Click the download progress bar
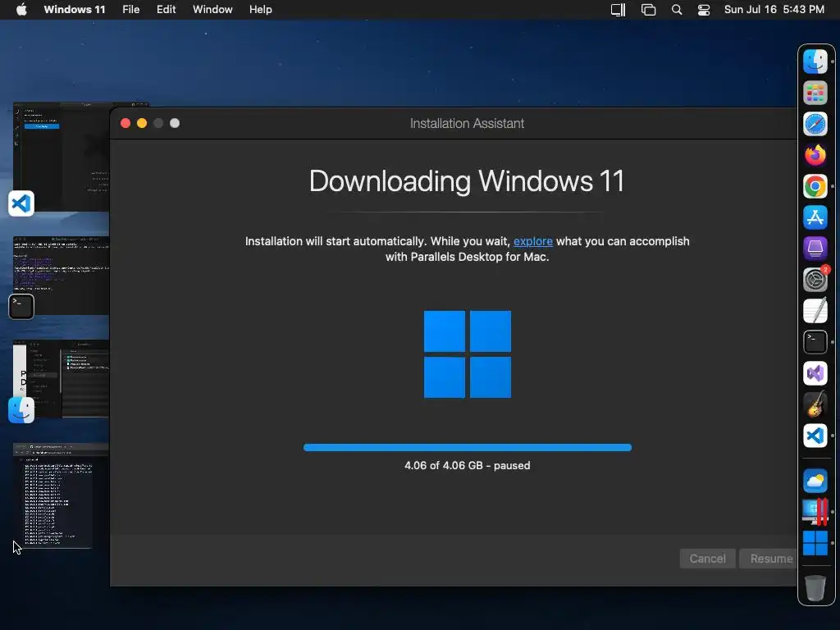 click(x=467, y=447)
